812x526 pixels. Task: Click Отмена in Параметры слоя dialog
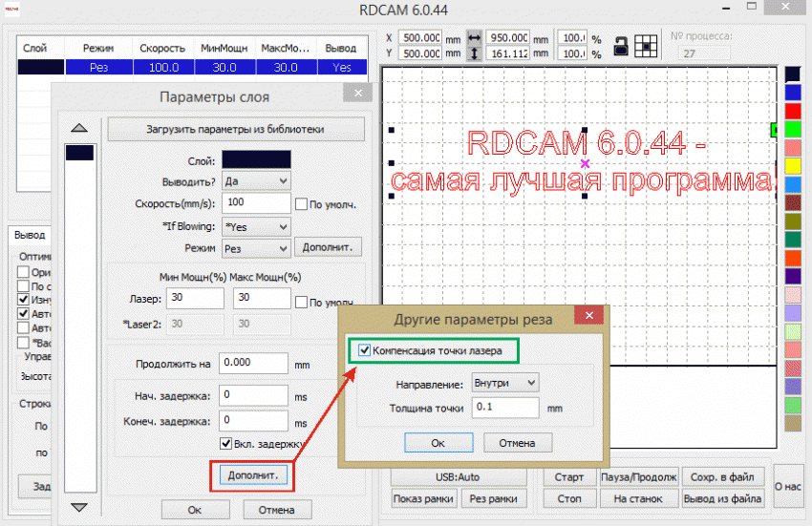[277, 510]
